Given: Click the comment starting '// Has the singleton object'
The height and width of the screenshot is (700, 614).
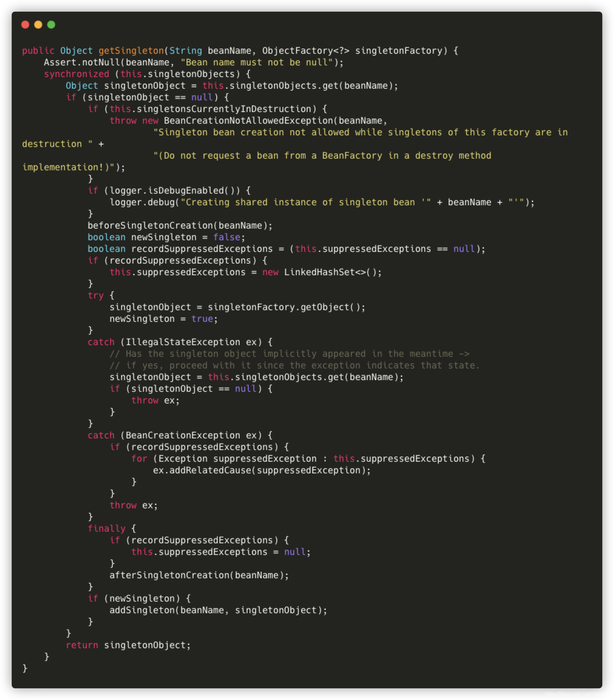Looking at the screenshot, I should coord(290,354).
